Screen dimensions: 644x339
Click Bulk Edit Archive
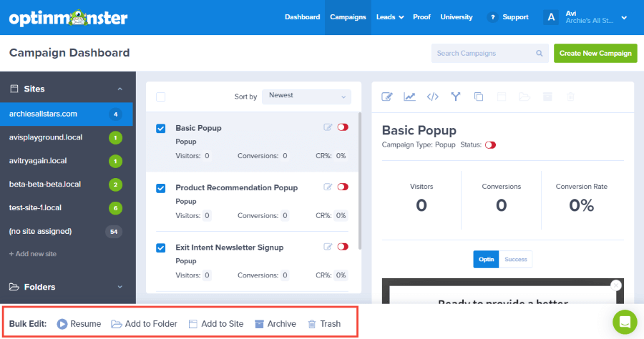(275, 324)
